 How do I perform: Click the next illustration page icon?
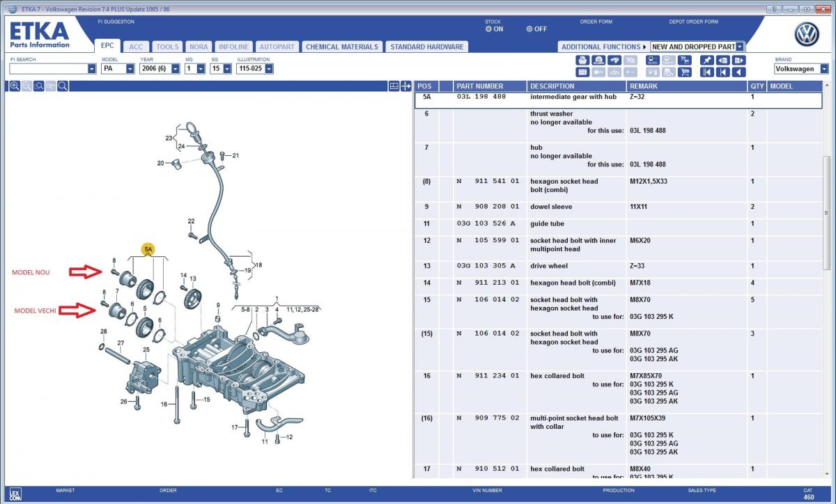[738, 60]
